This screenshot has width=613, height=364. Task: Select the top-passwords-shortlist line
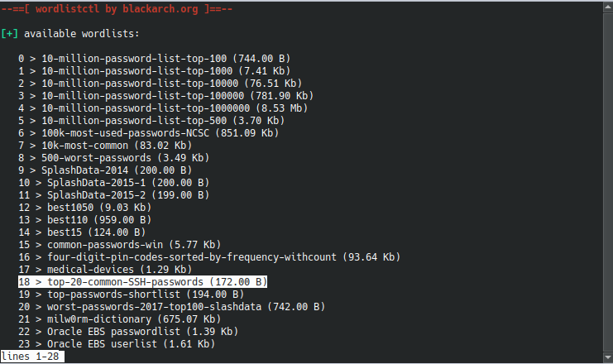coord(131,295)
